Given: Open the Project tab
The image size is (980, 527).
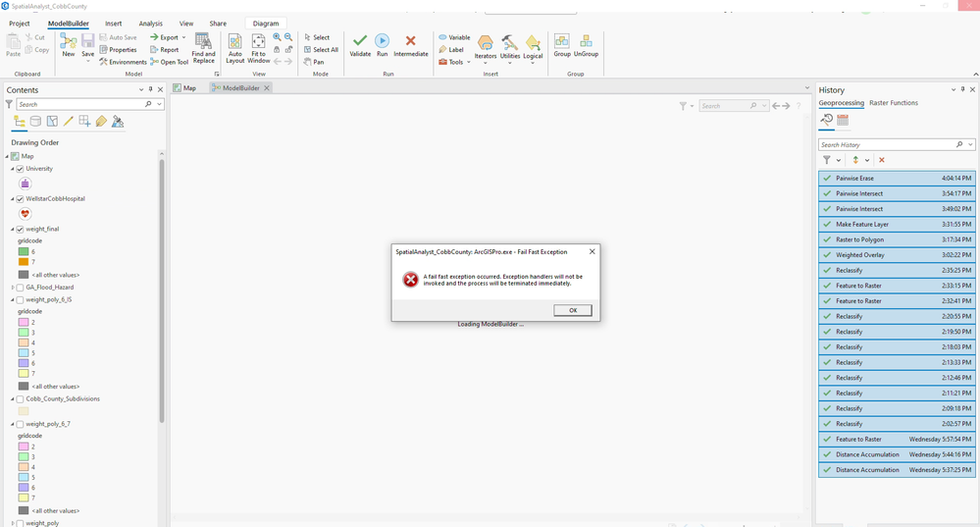Looking at the screenshot, I should (x=20, y=24).
